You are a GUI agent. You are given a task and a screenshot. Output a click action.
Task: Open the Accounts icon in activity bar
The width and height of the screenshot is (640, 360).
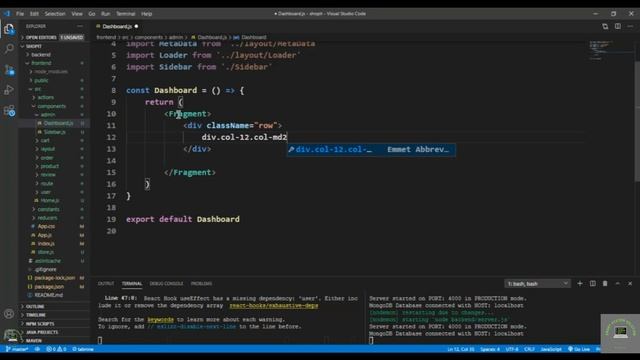pos(9,314)
